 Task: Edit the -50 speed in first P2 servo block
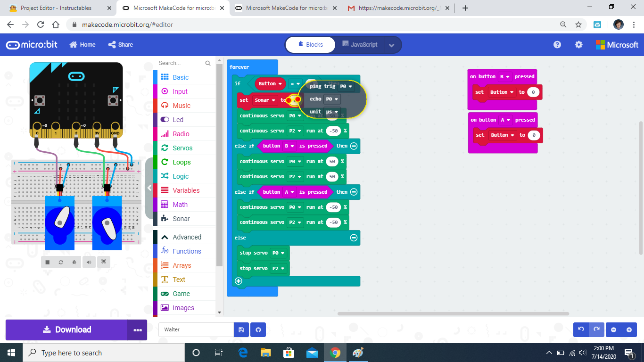click(333, 131)
